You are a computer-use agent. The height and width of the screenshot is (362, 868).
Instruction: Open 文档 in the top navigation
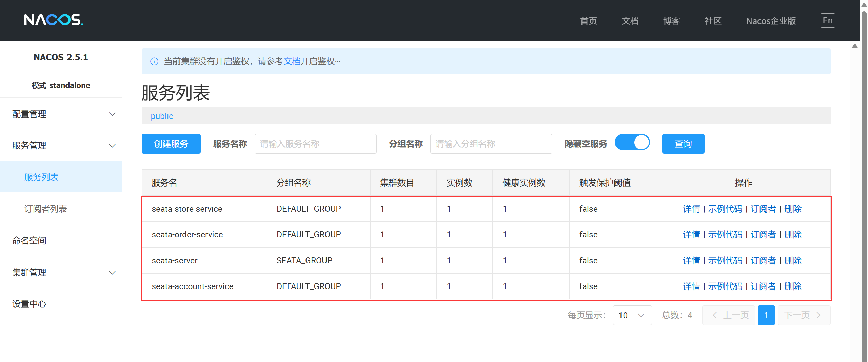[x=630, y=21]
